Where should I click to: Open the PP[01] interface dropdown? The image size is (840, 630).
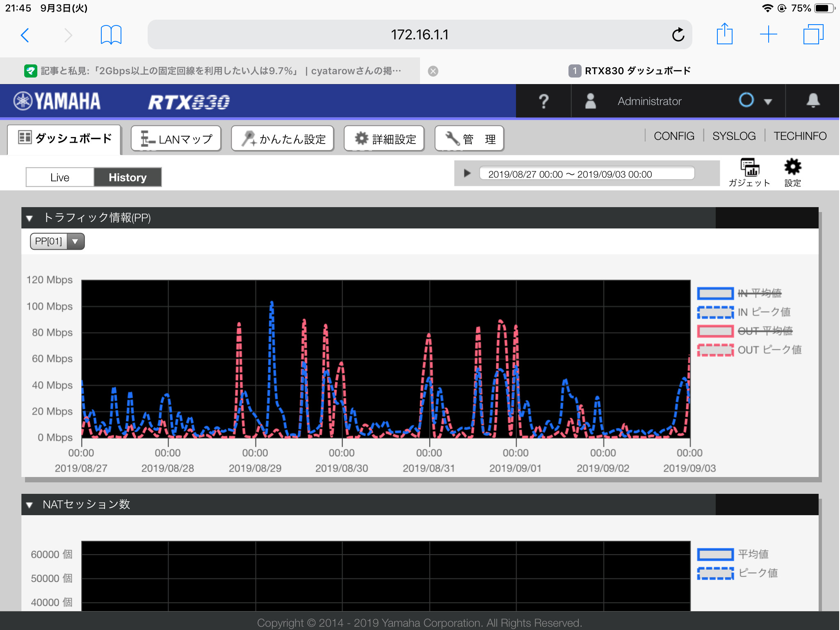tap(57, 241)
